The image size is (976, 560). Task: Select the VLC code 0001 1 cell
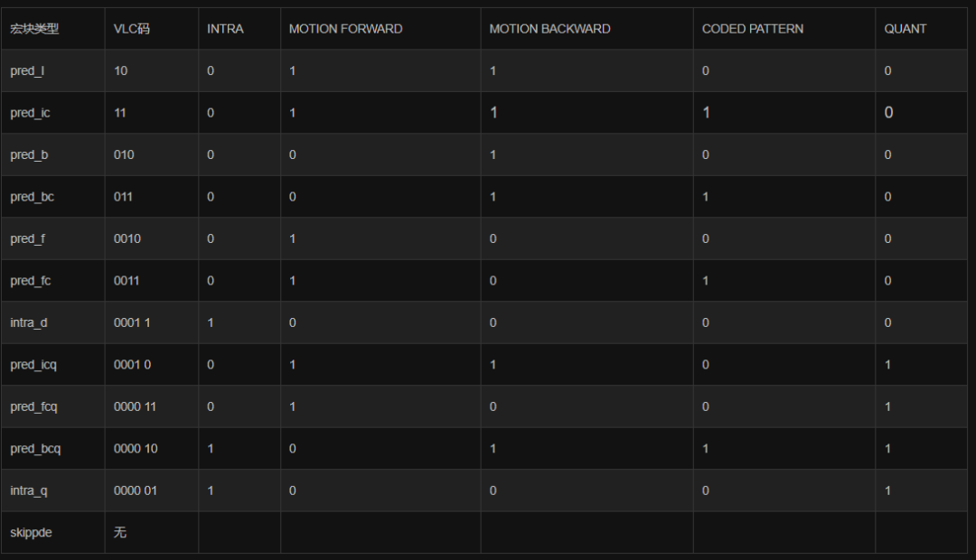[132, 322]
